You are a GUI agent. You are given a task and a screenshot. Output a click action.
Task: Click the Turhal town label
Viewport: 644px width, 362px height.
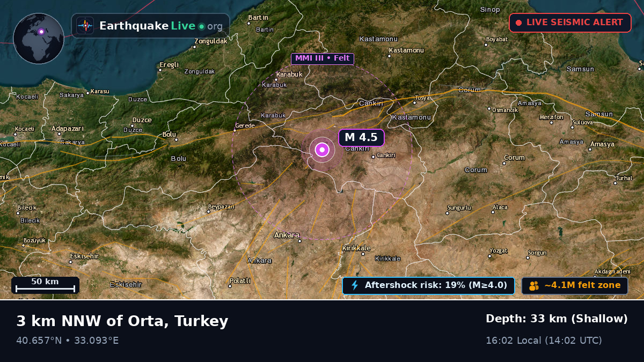click(x=624, y=179)
